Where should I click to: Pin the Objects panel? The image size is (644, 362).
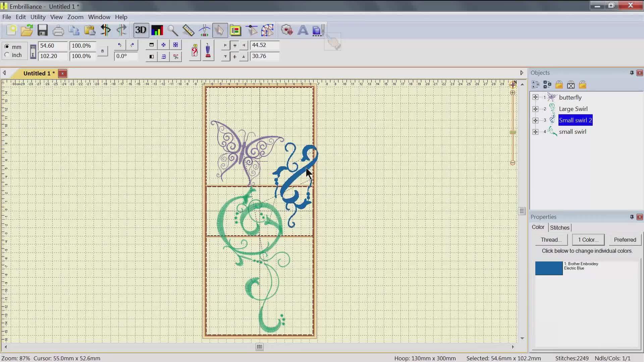click(632, 73)
